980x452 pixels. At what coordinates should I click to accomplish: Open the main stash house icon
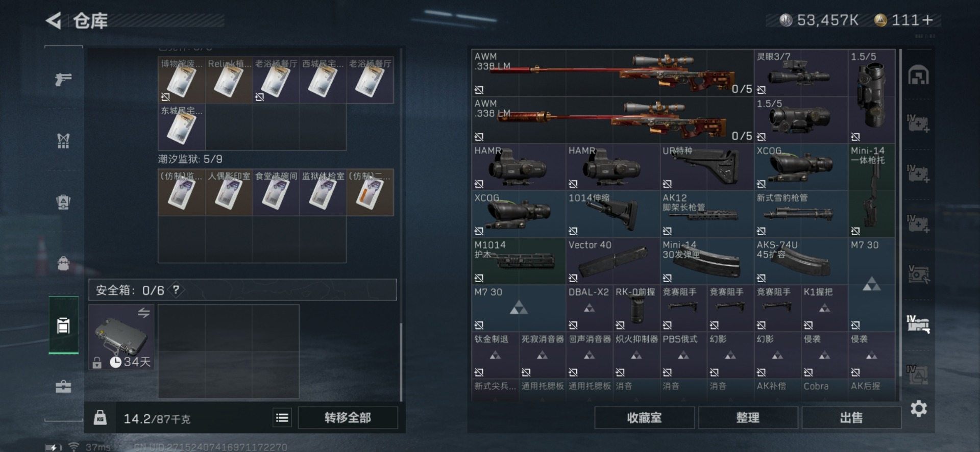[x=918, y=76]
